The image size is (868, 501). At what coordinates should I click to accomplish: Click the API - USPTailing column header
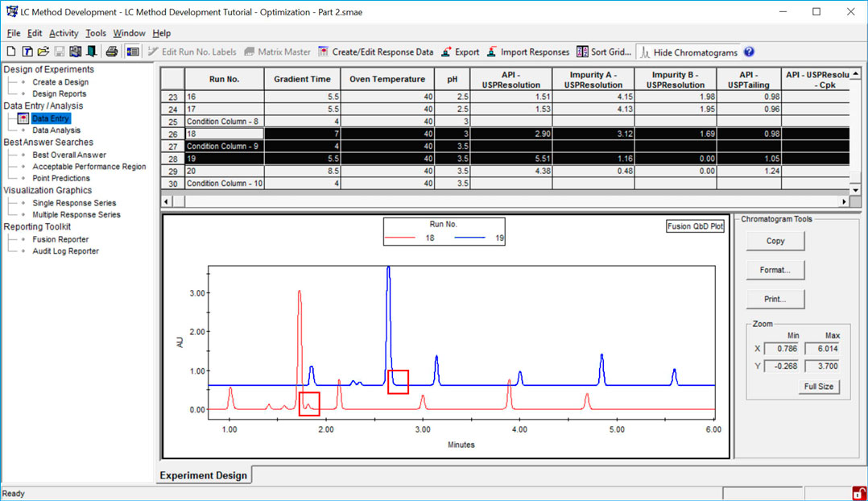[x=749, y=79]
